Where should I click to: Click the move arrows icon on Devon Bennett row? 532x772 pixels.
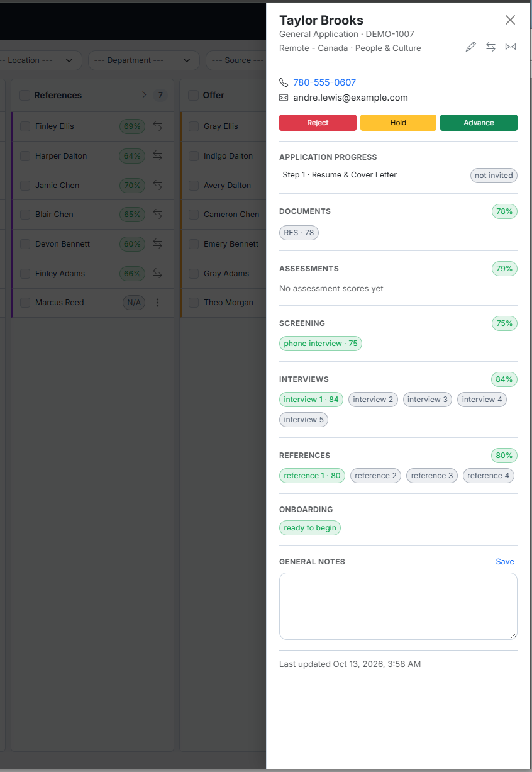point(158,244)
